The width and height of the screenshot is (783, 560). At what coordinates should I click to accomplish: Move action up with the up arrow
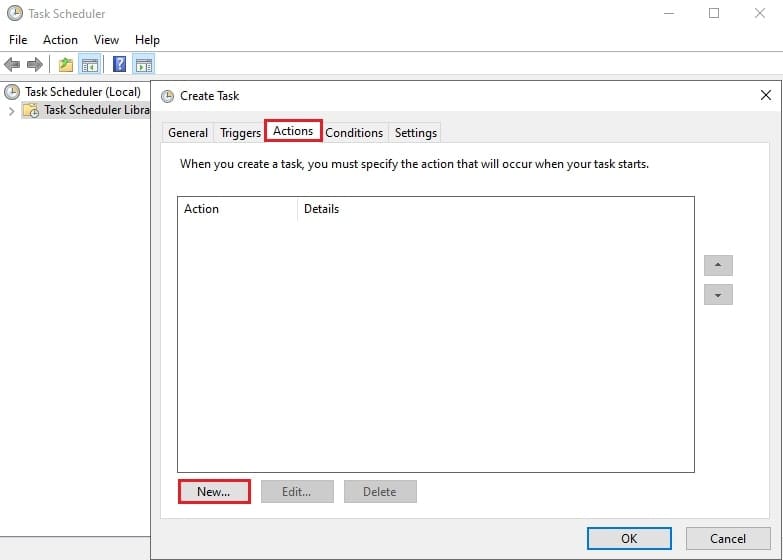click(718, 266)
